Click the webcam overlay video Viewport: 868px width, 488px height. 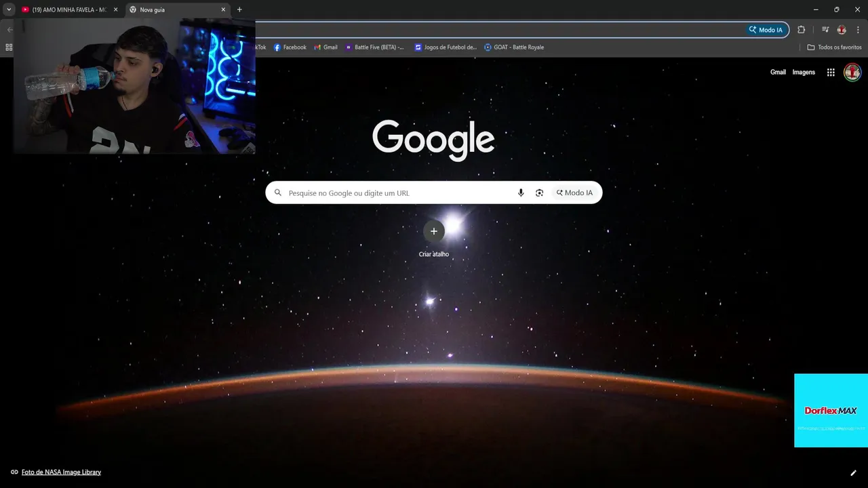point(134,86)
